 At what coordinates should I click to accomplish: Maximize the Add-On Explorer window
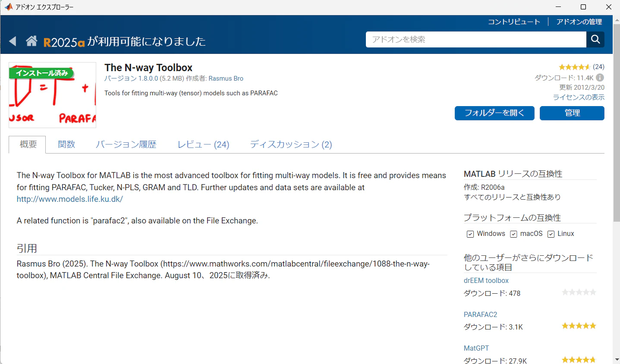point(583,7)
